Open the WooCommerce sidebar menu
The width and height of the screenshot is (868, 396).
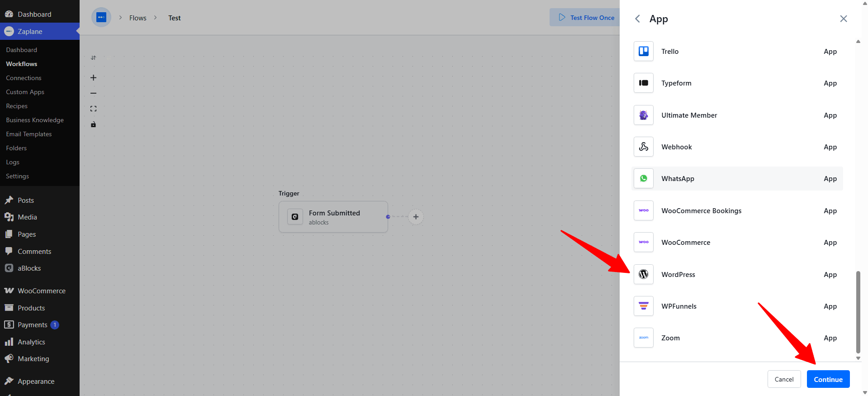point(40,291)
